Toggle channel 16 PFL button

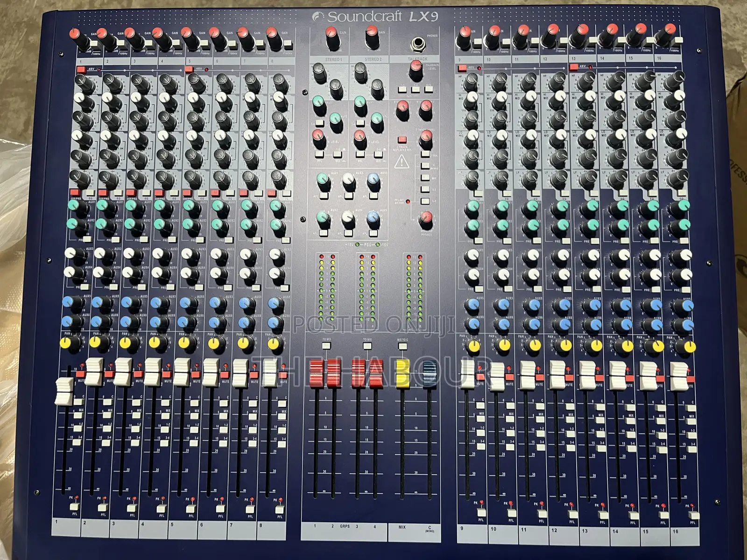click(694, 515)
